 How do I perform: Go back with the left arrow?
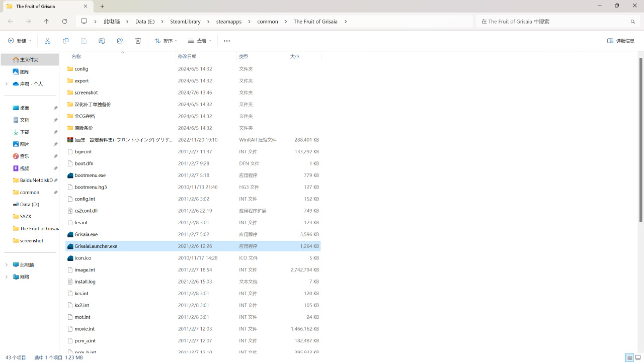(10, 21)
